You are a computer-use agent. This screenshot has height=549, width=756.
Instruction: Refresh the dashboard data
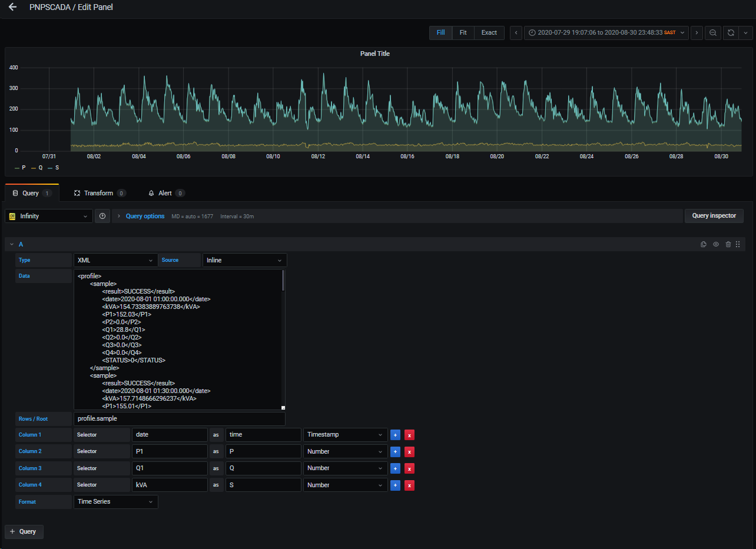coord(730,33)
